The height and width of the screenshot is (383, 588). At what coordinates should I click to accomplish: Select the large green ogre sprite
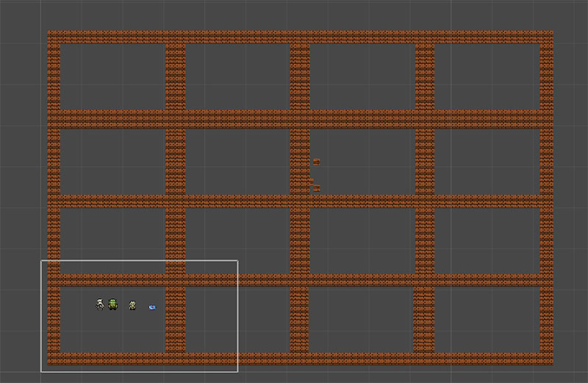[x=112, y=304]
